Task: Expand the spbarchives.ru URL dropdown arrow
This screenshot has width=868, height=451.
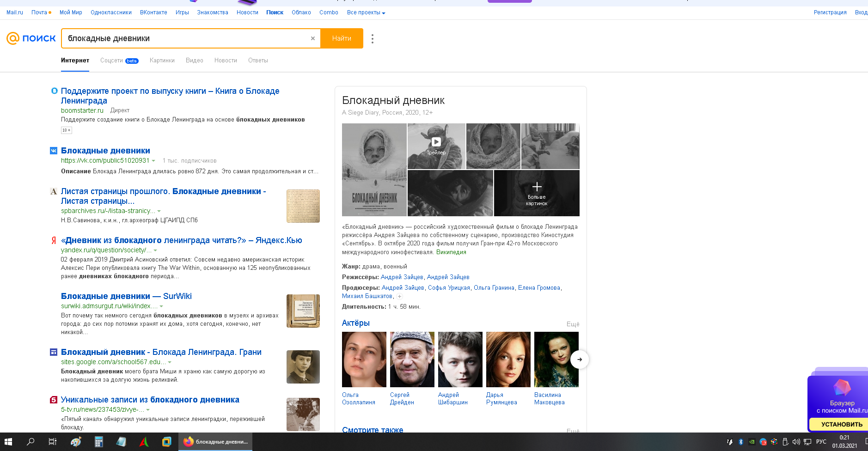Action: pos(159,211)
